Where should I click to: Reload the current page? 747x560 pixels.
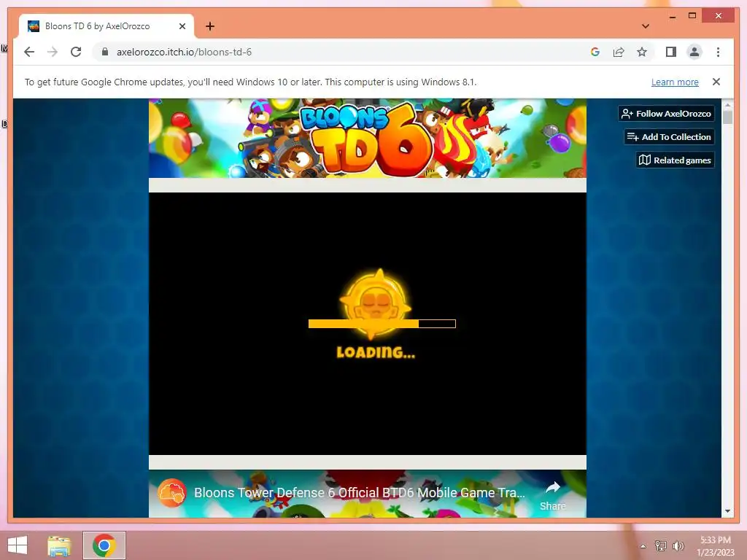point(76,52)
